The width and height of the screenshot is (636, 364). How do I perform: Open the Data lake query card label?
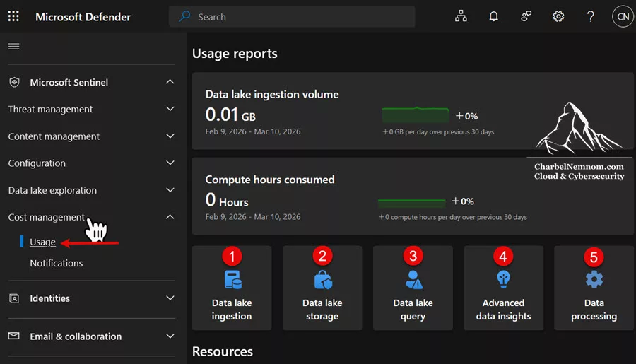[413, 310]
